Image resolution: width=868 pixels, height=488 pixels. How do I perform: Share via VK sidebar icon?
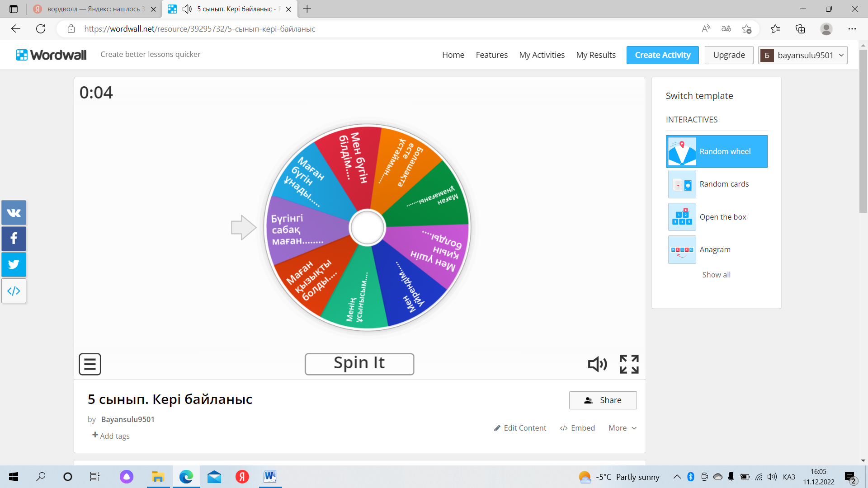pos(14,212)
